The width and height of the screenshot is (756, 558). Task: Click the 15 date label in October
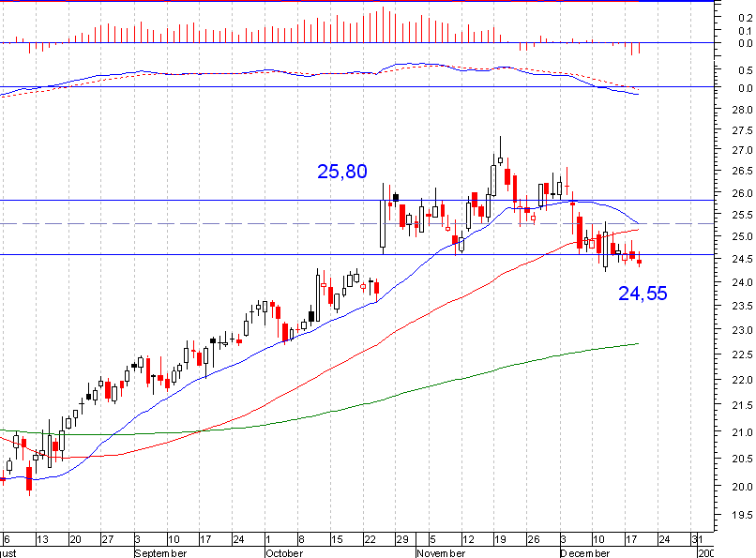337,539
